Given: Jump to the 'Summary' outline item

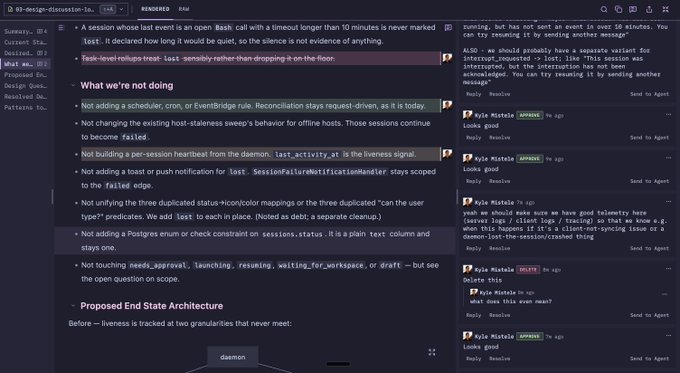Looking at the screenshot, I should click(18, 31).
